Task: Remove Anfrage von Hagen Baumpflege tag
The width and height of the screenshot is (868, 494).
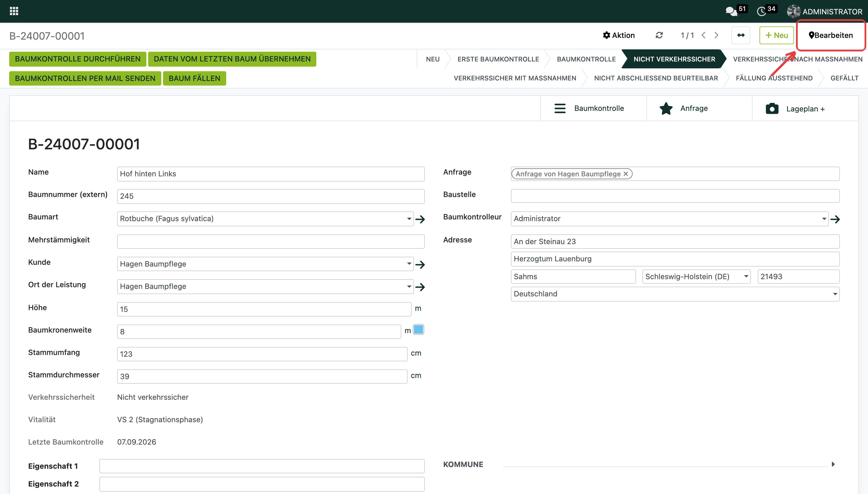Action: click(x=626, y=174)
